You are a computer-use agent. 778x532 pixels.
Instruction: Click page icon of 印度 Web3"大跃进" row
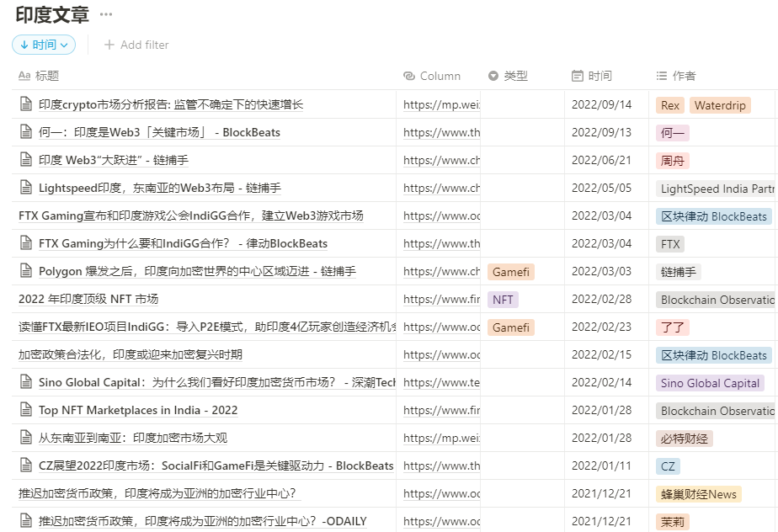tap(26, 160)
